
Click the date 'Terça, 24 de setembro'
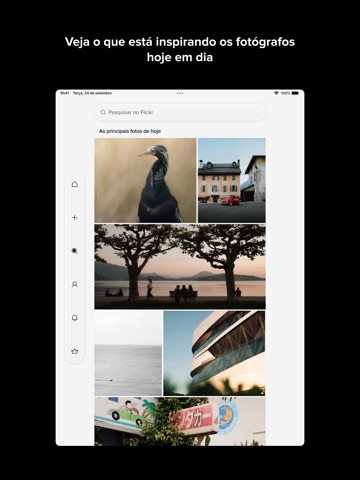(92, 93)
